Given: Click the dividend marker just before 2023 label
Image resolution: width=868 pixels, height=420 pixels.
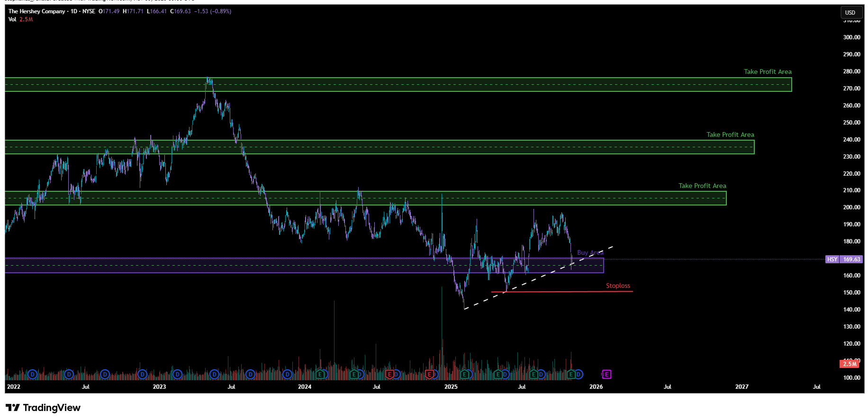Looking at the screenshot, I should [x=142, y=375].
